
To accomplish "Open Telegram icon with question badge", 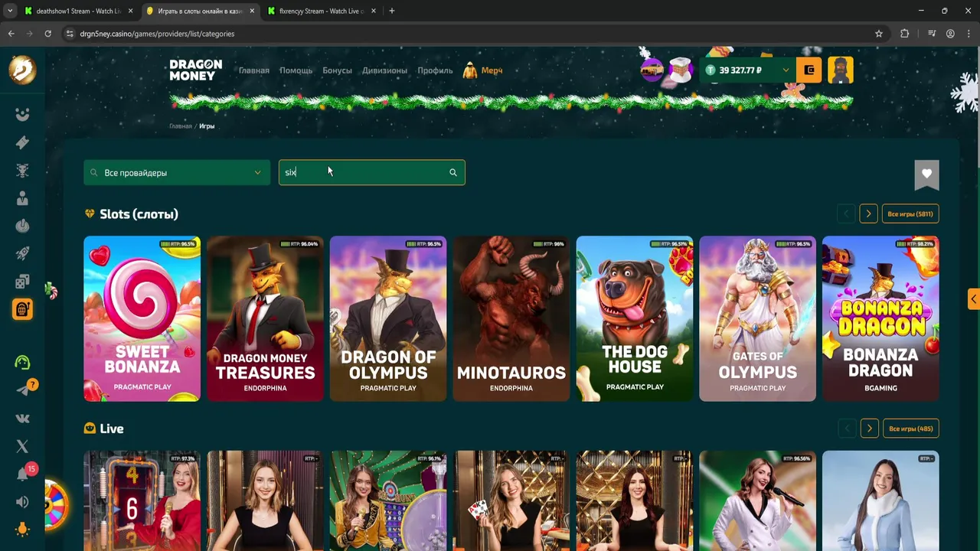I will pos(24,390).
